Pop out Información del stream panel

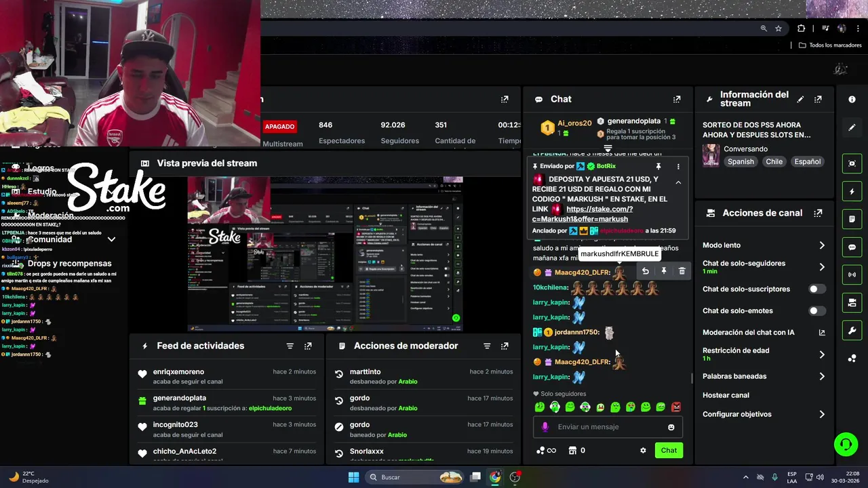pos(818,99)
